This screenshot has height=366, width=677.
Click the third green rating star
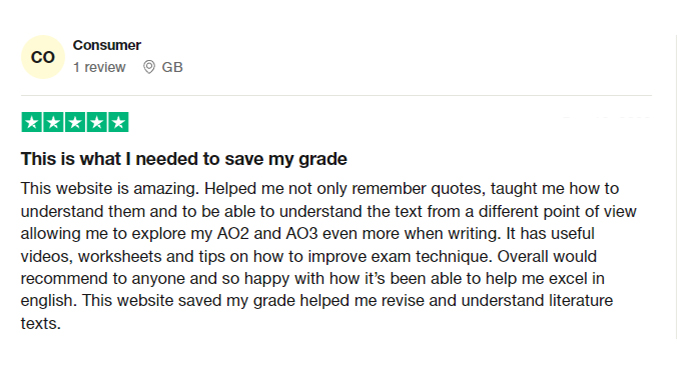(75, 122)
